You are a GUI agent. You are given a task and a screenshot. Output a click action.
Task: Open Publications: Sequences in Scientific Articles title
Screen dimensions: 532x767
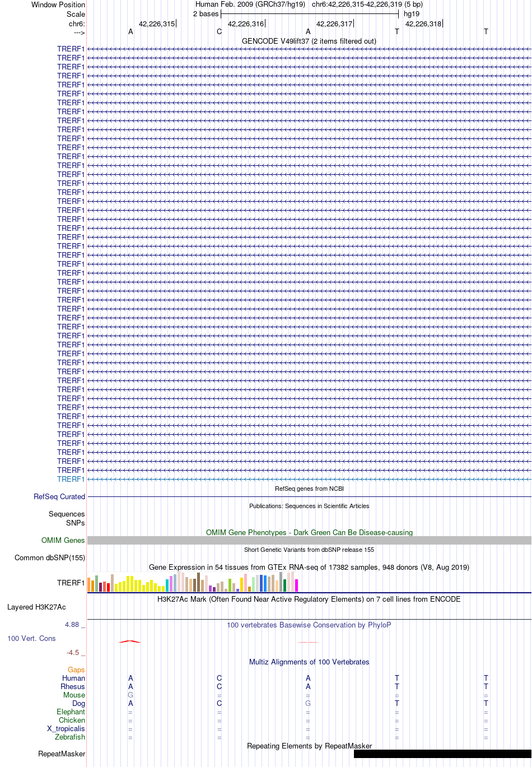tap(309, 506)
